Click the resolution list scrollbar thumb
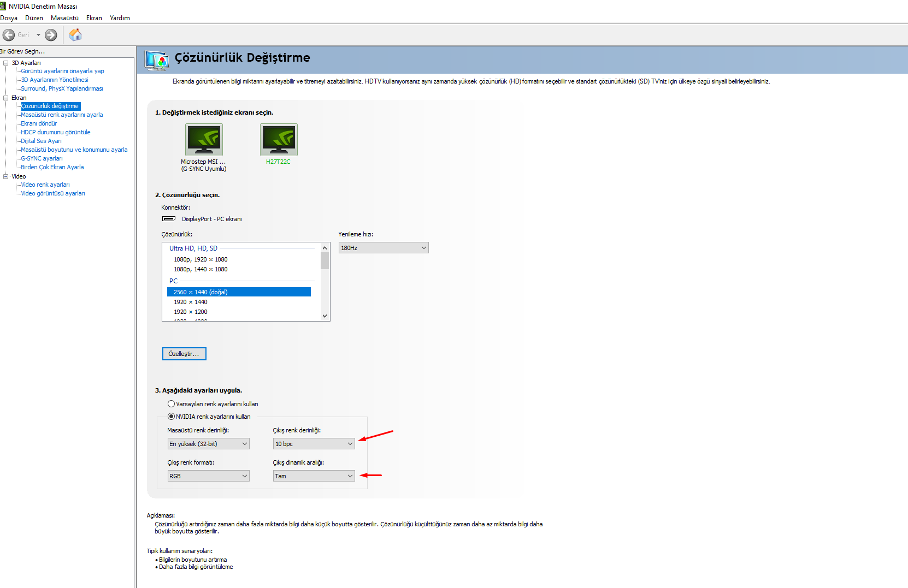This screenshot has height=588, width=908. (325, 261)
